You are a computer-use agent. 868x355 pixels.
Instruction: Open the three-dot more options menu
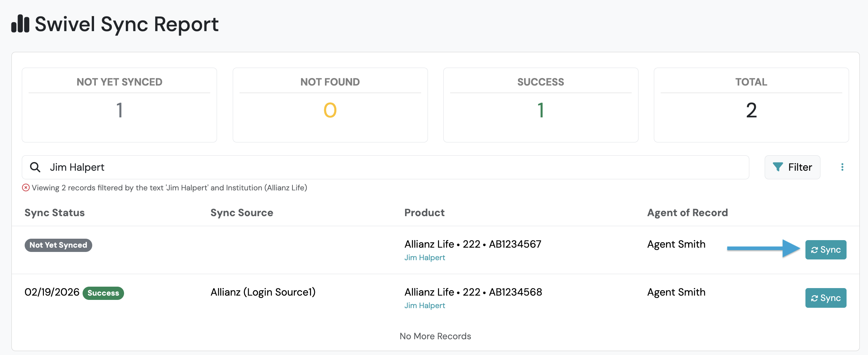tap(842, 167)
